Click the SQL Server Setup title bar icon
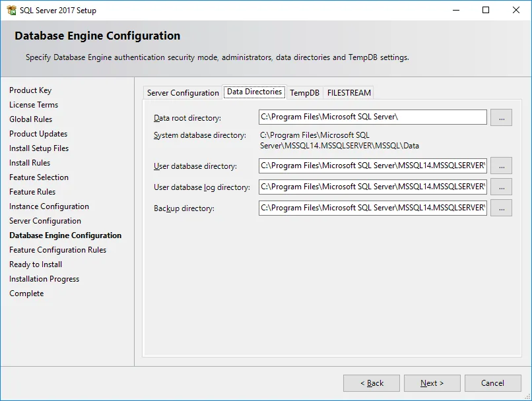532x401 pixels. pyautogui.click(x=11, y=10)
